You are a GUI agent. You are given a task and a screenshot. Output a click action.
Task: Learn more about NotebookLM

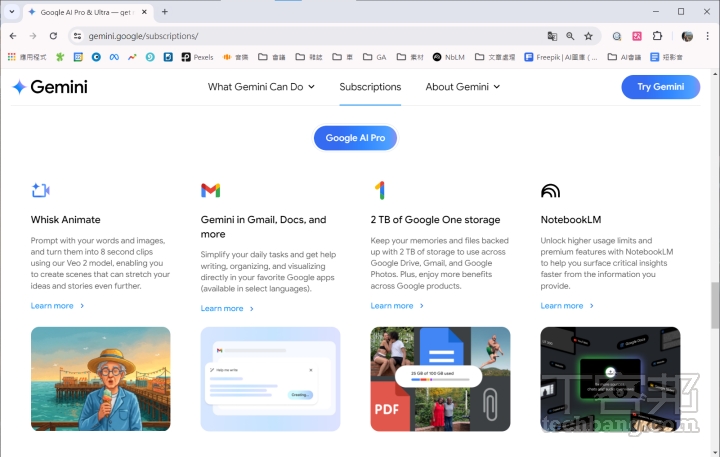click(x=567, y=306)
